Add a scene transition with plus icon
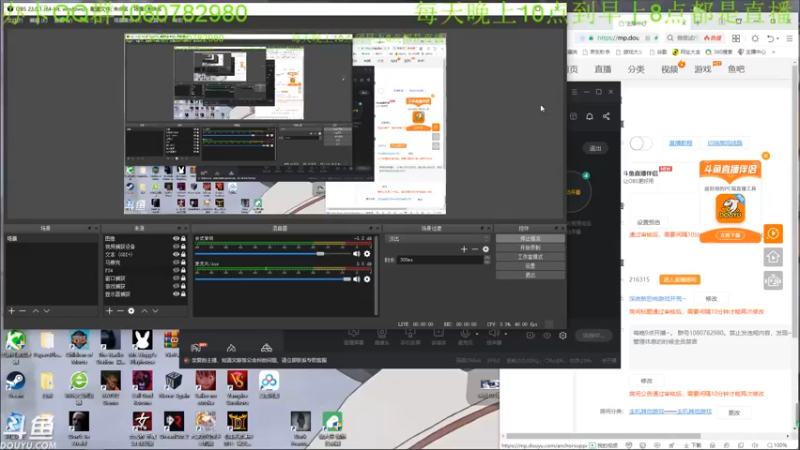Screen dimensions: 800x450 [x=464, y=249]
